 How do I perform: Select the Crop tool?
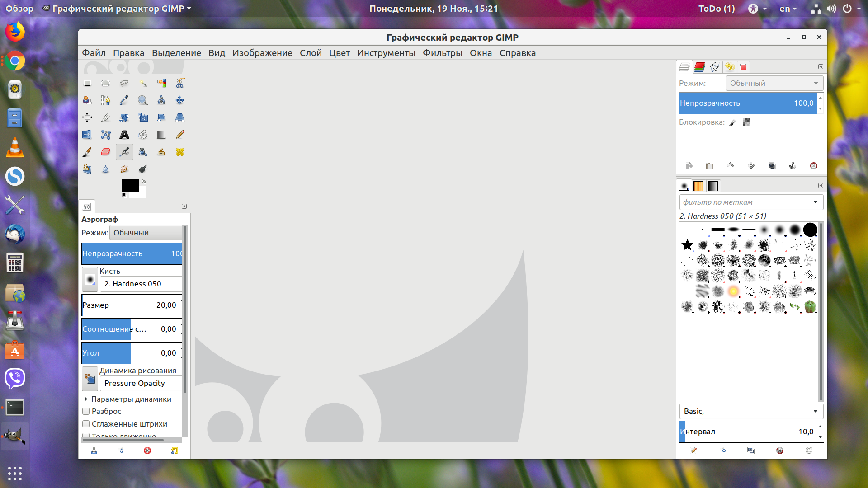click(105, 117)
